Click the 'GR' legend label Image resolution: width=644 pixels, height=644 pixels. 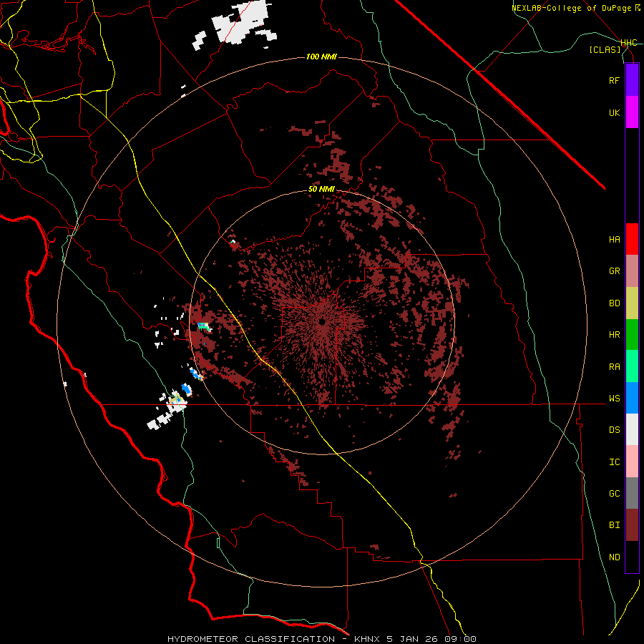pos(614,271)
